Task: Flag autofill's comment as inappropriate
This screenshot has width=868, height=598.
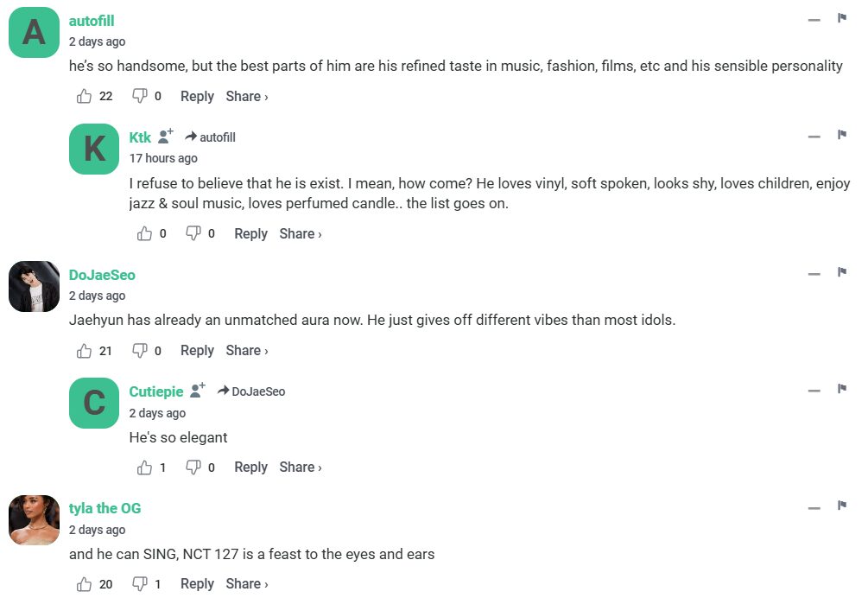Action: [841, 18]
